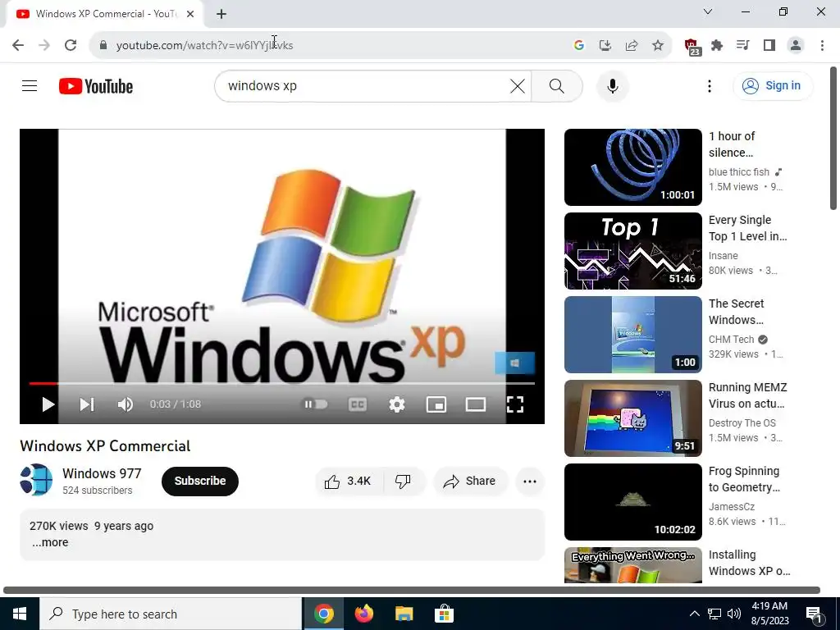Skip to the next video
The height and width of the screenshot is (630, 840).
pos(87,404)
